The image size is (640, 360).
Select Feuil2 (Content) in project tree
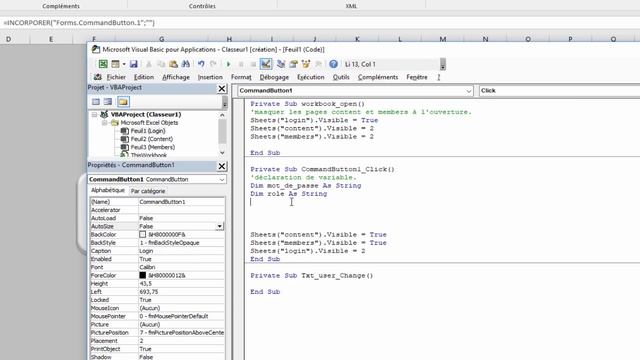pyautogui.click(x=151, y=139)
